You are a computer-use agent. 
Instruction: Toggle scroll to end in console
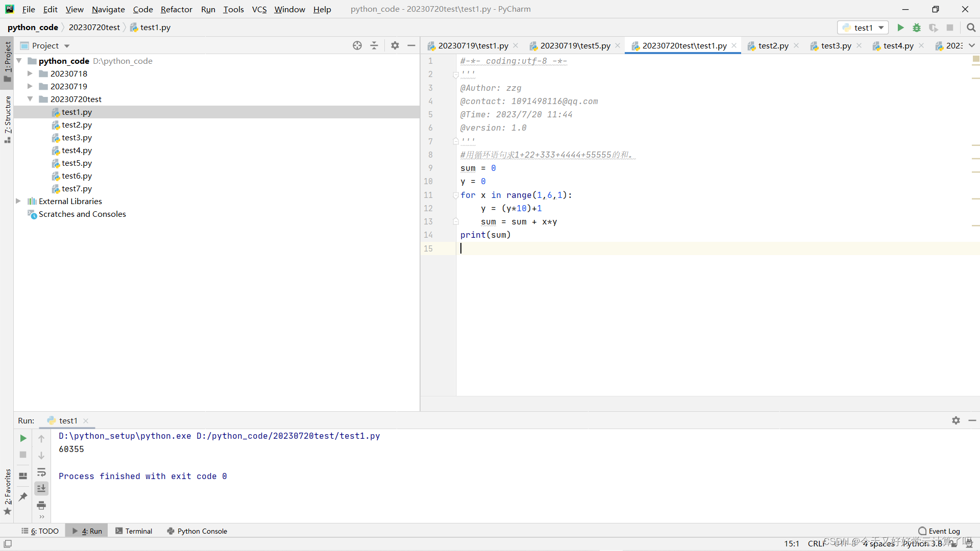click(41, 488)
